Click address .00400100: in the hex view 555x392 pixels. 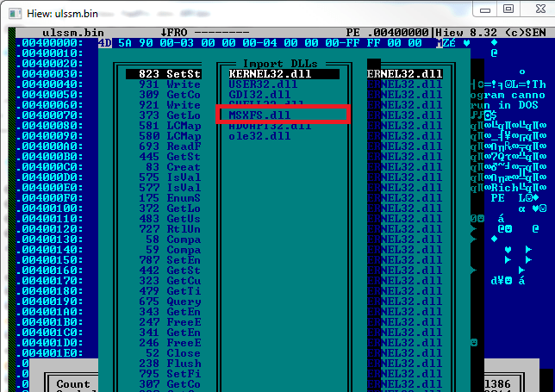[x=50, y=208]
